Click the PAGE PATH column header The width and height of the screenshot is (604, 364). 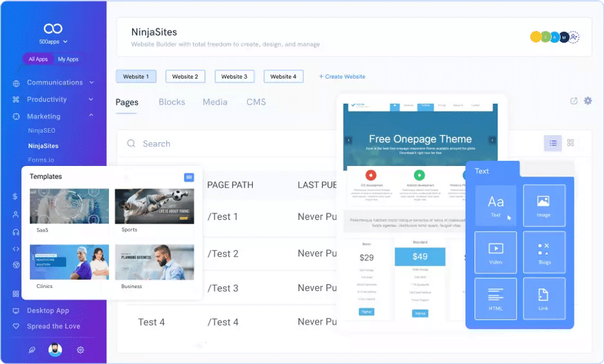pos(230,185)
